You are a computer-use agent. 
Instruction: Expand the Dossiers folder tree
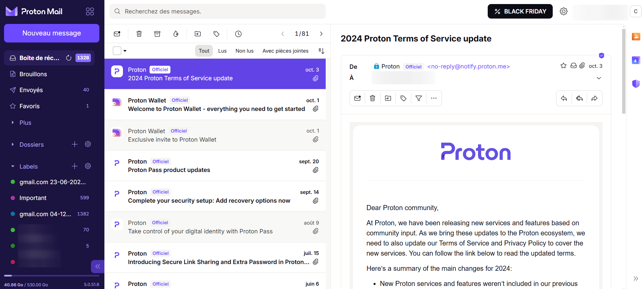13,145
